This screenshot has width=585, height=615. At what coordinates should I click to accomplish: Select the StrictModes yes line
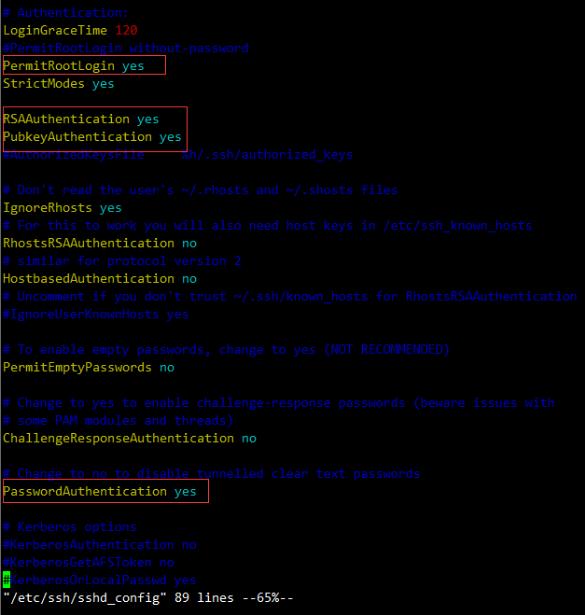point(58,84)
